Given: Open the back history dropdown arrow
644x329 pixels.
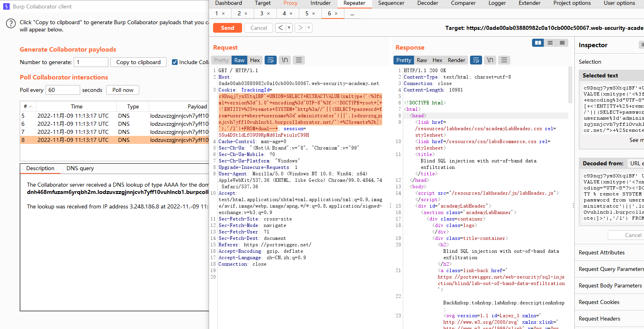Looking at the screenshot, I should pyautogui.click(x=289, y=28).
